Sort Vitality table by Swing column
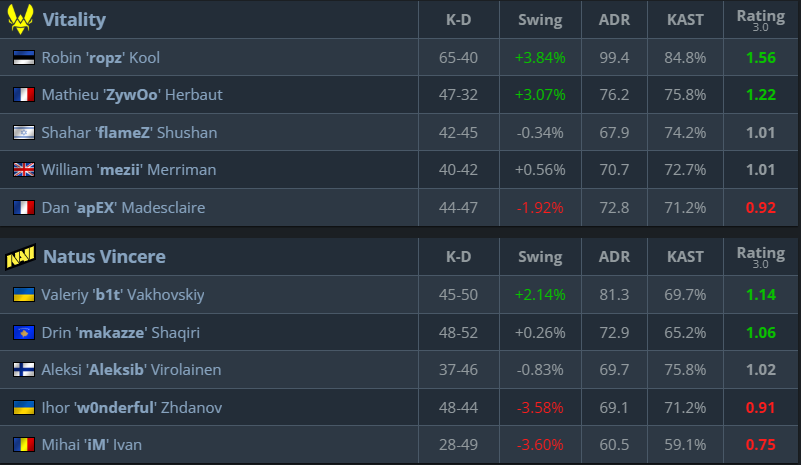Screen dimensions: 801x465 (540, 20)
